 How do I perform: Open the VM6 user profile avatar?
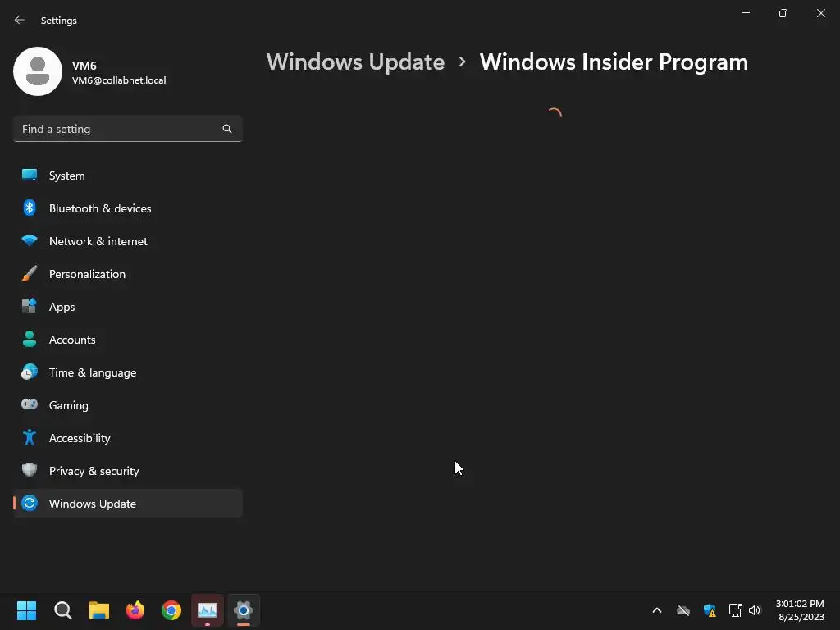(38, 71)
